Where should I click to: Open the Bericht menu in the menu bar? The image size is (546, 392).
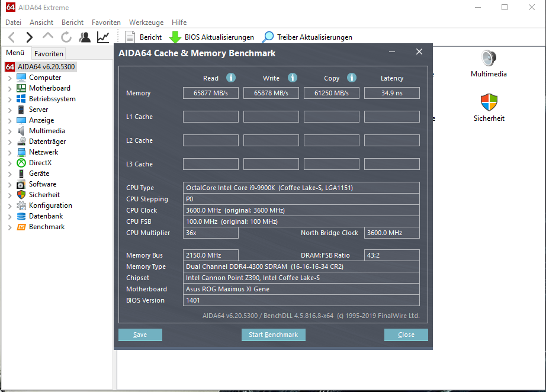[72, 23]
